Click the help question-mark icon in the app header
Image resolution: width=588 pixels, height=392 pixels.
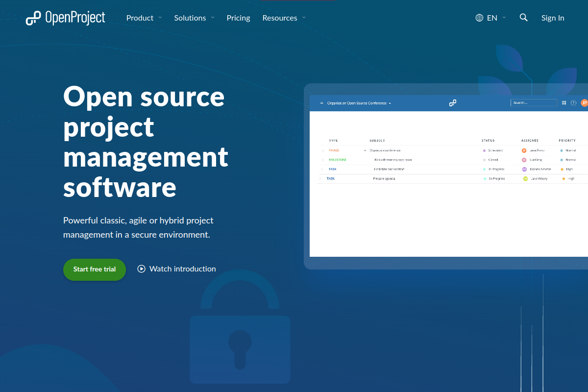pos(573,102)
